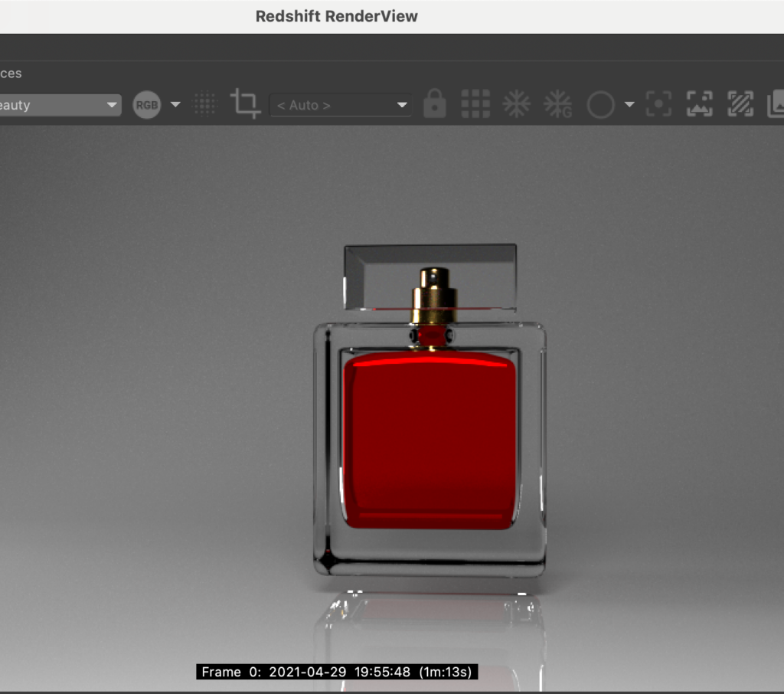Image resolution: width=784 pixels, height=694 pixels.
Task: Click the bracketed landscape image icon
Action: click(x=699, y=104)
